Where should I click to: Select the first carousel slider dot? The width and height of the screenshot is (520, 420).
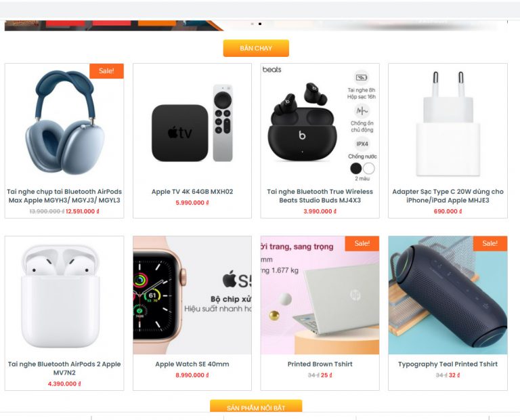point(253,24)
